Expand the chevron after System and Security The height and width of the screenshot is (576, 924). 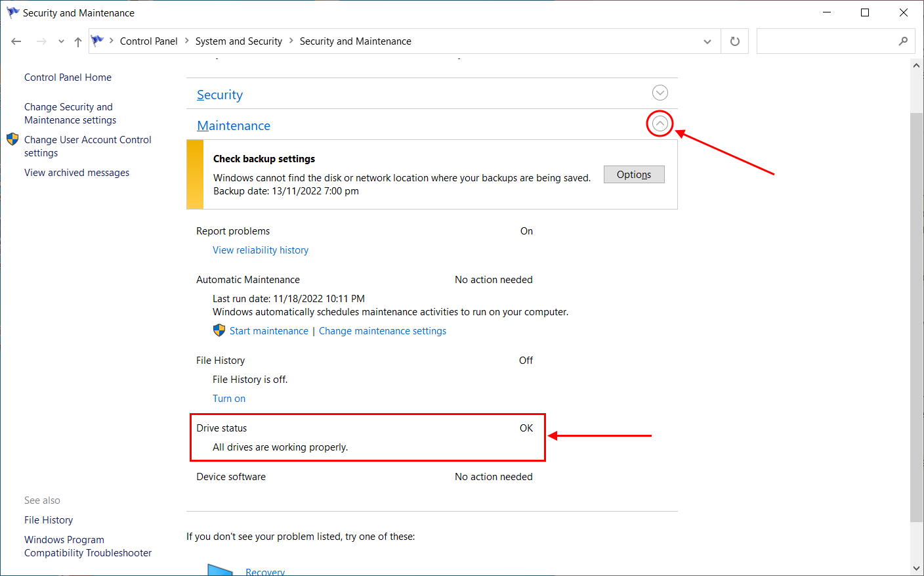click(291, 41)
